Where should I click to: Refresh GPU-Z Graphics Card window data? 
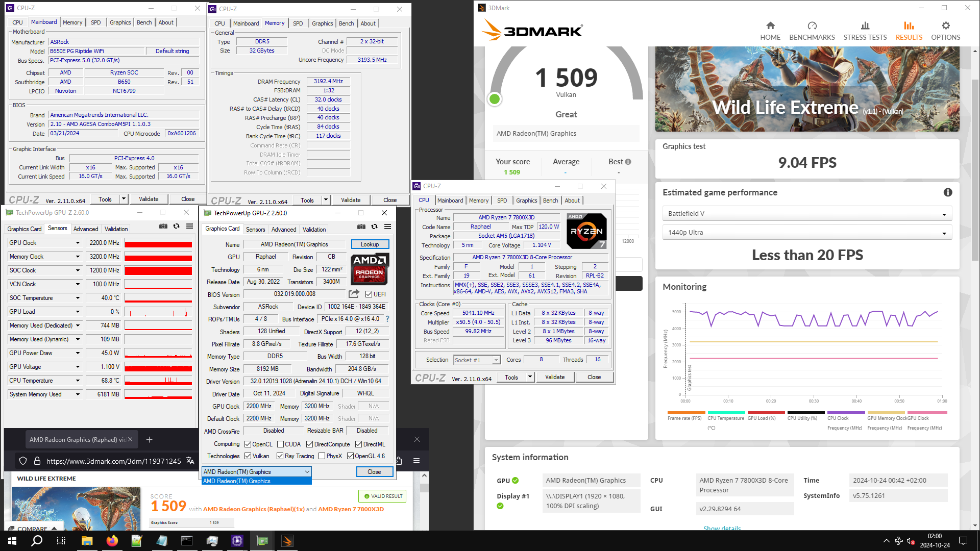tap(374, 227)
